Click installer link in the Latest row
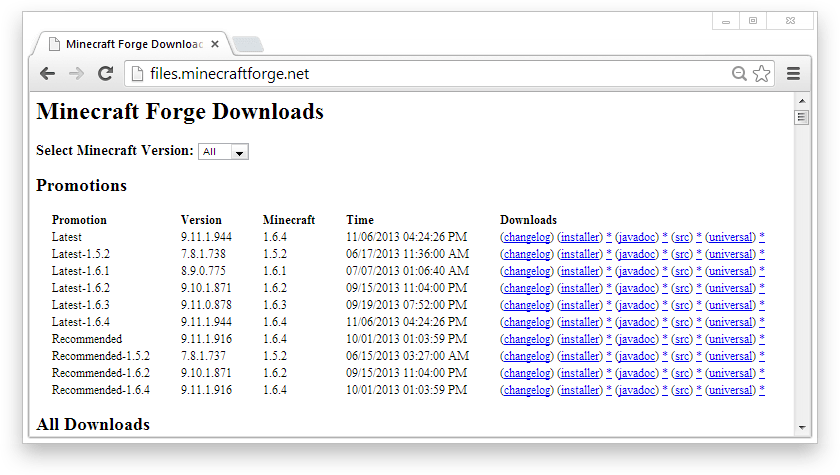Screen dimensions: 840x475 pyautogui.click(x=580, y=237)
